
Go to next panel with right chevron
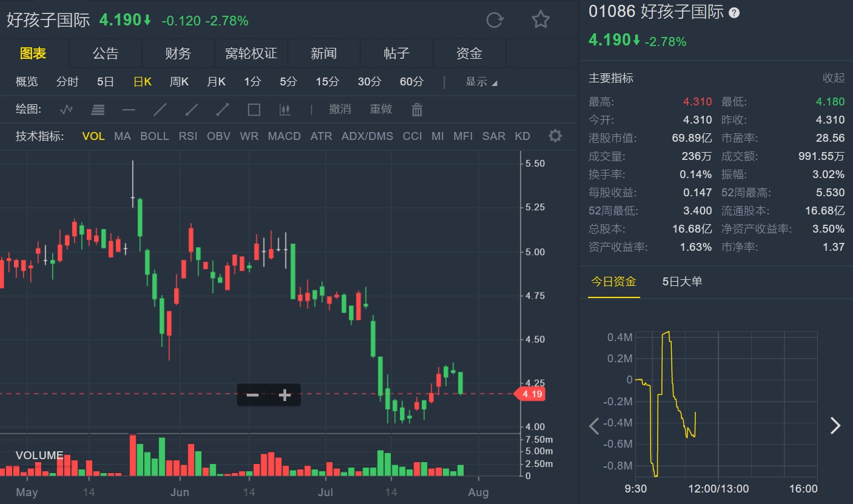coord(835,426)
